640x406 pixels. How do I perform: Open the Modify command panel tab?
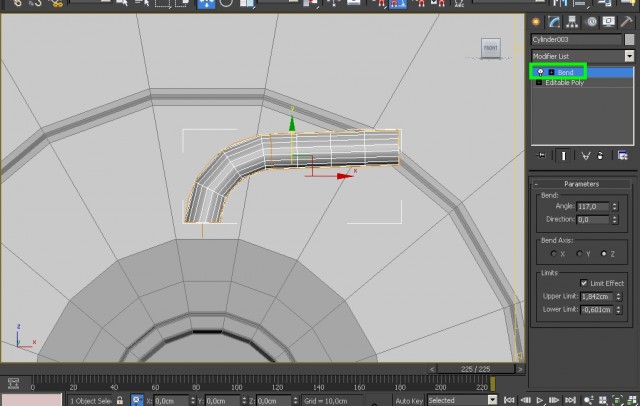click(x=554, y=22)
